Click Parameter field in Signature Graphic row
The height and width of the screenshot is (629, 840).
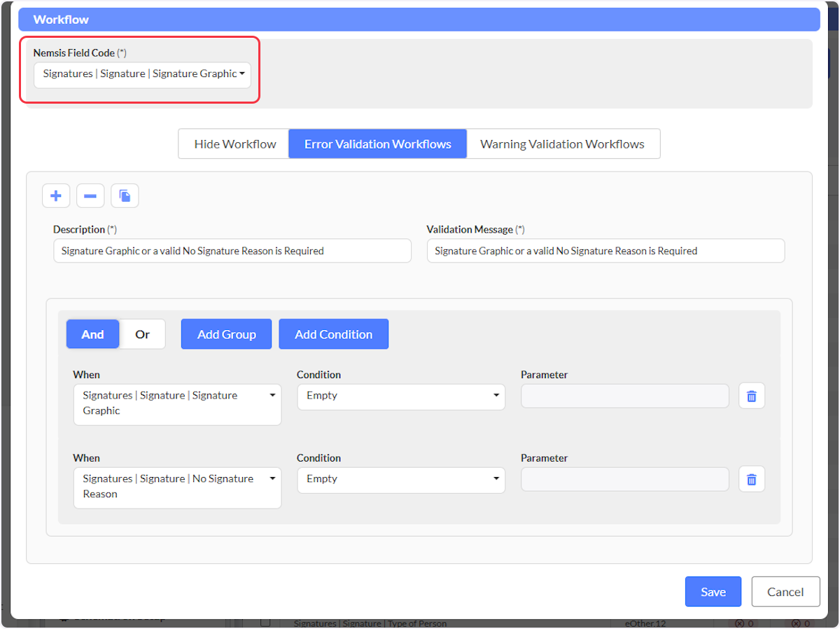tap(625, 396)
